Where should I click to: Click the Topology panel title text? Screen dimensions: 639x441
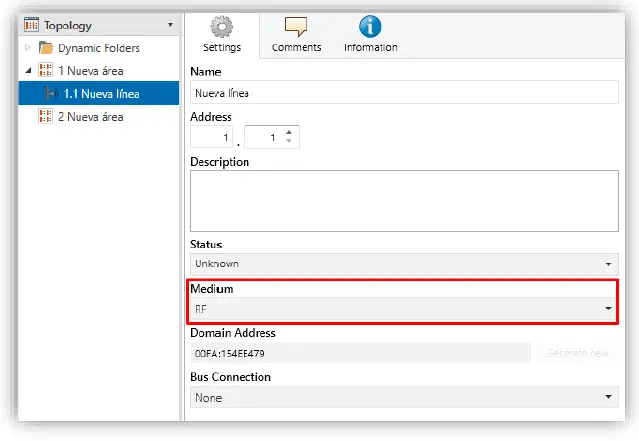(68, 26)
